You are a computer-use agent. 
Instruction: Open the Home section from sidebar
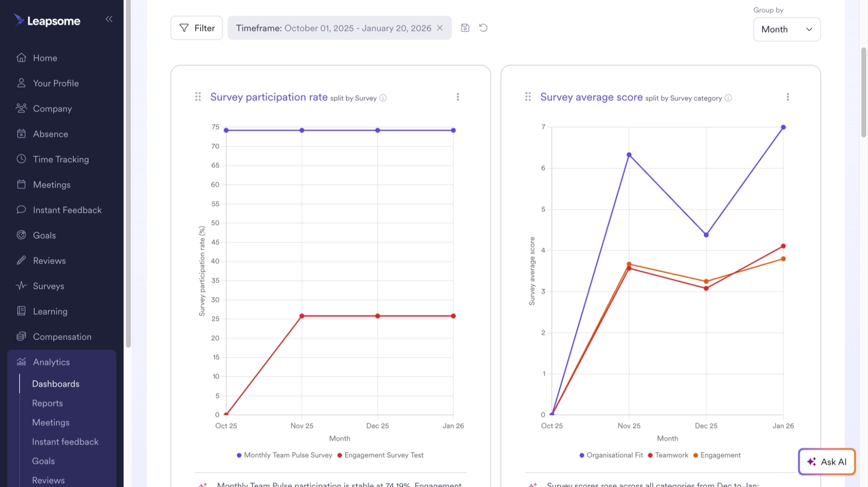(x=45, y=57)
